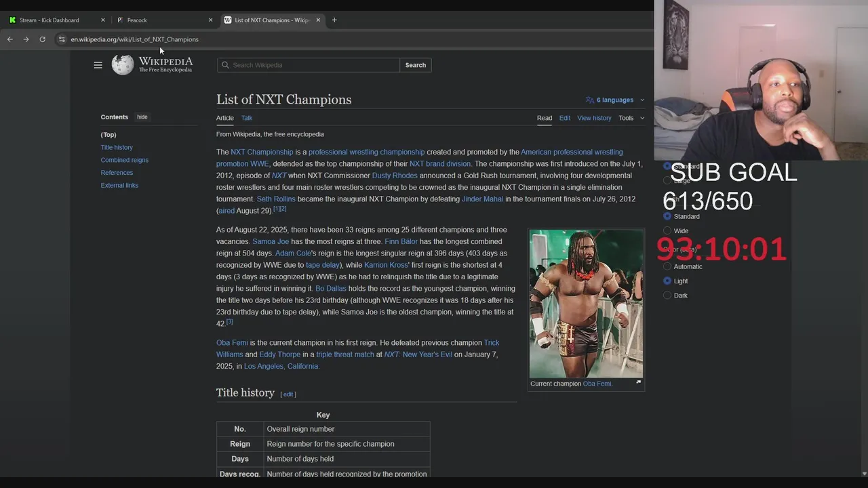
Task: Open the Adam Cole link
Action: [293, 253]
